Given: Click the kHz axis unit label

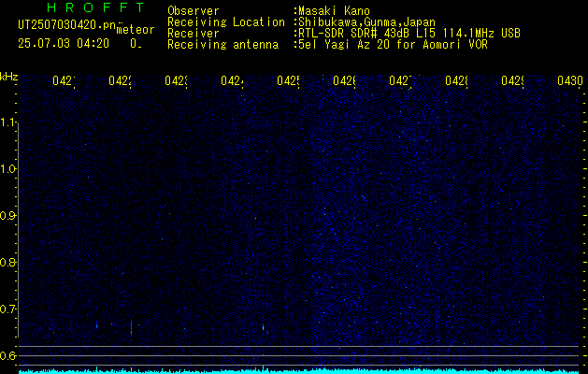Looking at the screenshot, I should click(x=8, y=78).
